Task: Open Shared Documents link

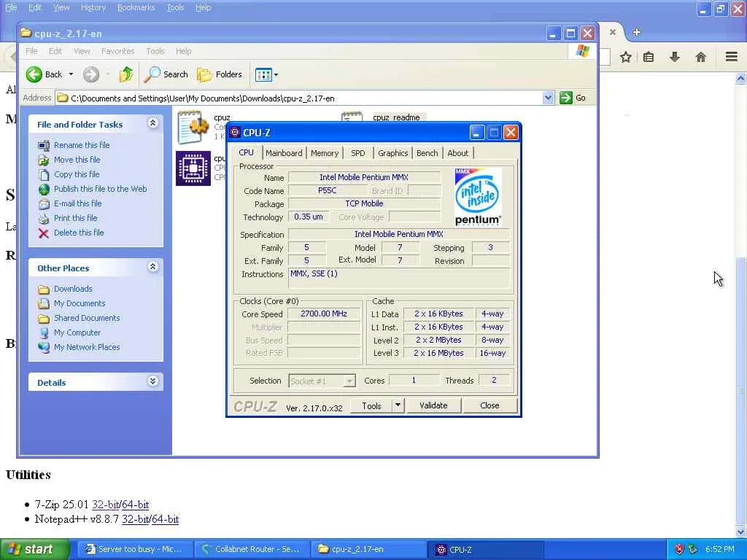Action: (87, 318)
